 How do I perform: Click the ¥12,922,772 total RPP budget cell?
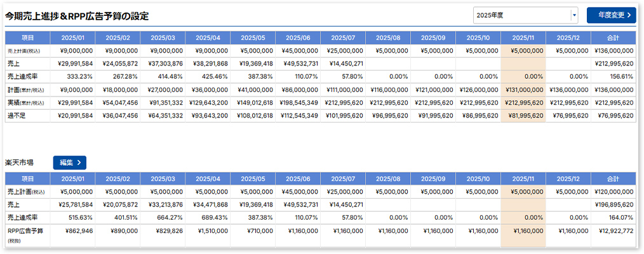(613, 231)
